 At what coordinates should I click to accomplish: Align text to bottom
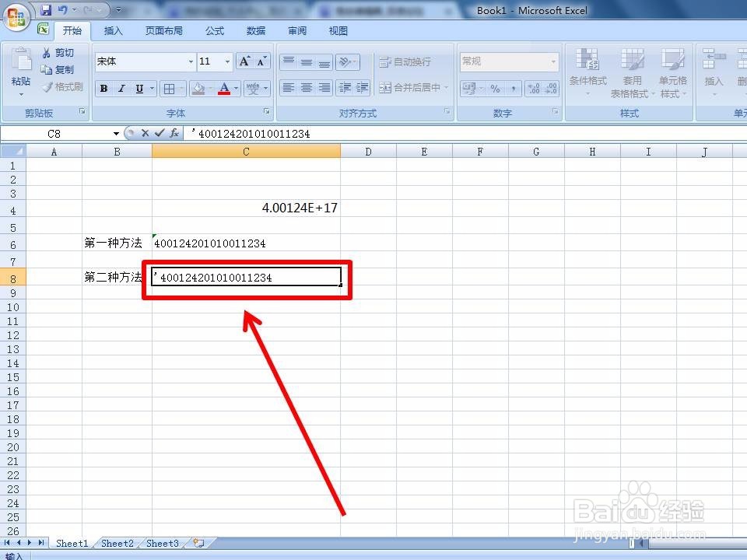pos(324,61)
